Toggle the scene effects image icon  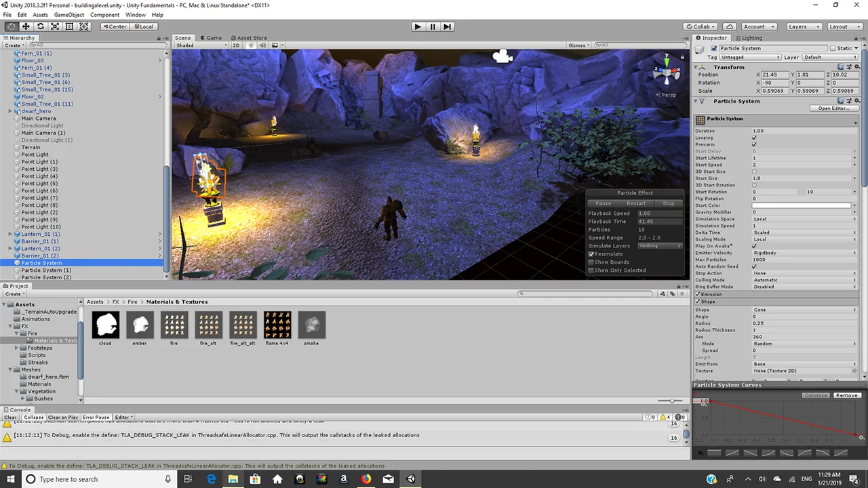pyautogui.click(x=275, y=45)
